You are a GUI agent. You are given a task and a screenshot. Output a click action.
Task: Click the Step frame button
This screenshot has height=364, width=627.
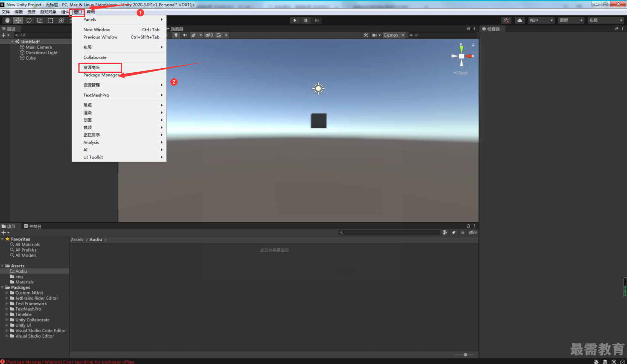(x=317, y=20)
